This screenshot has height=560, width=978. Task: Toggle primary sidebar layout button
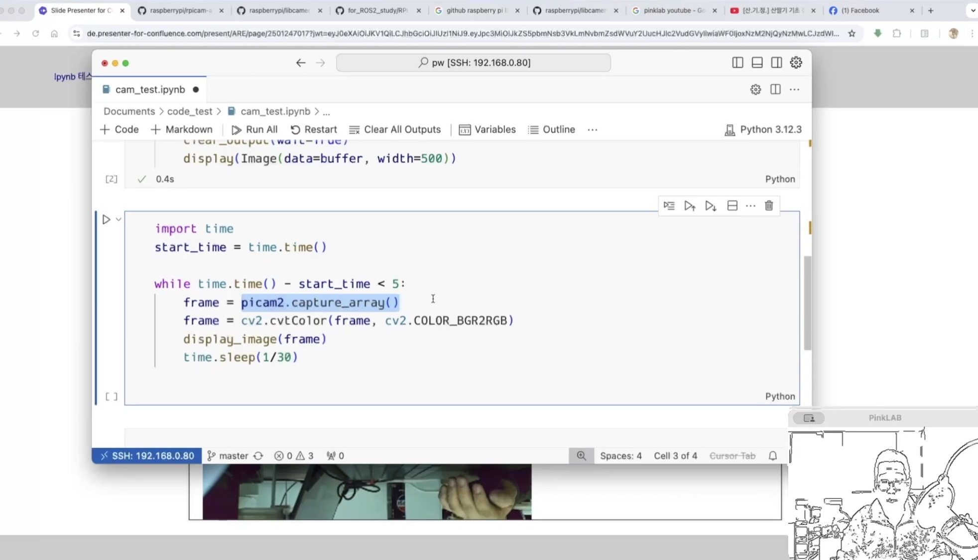pyautogui.click(x=737, y=63)
